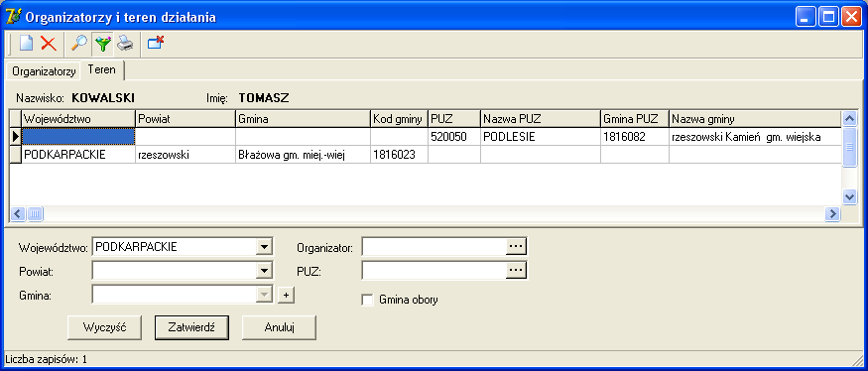
Task: Delete record with red X icon
Action: pos(50,44)
